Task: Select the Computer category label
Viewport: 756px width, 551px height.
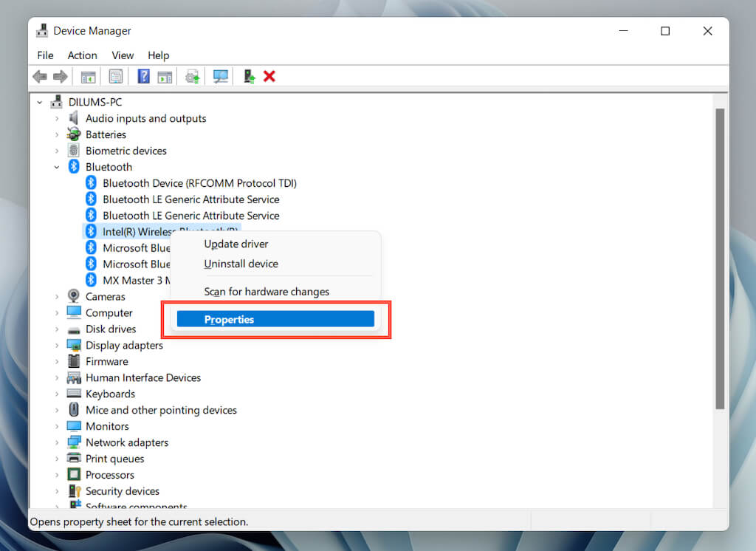Action: click(x=109, y=312)
